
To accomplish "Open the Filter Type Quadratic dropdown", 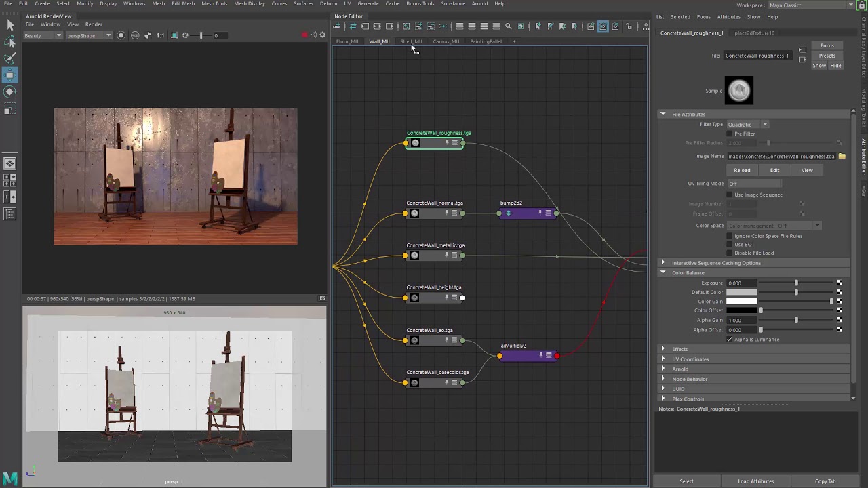I will click(x=747, y=125).
